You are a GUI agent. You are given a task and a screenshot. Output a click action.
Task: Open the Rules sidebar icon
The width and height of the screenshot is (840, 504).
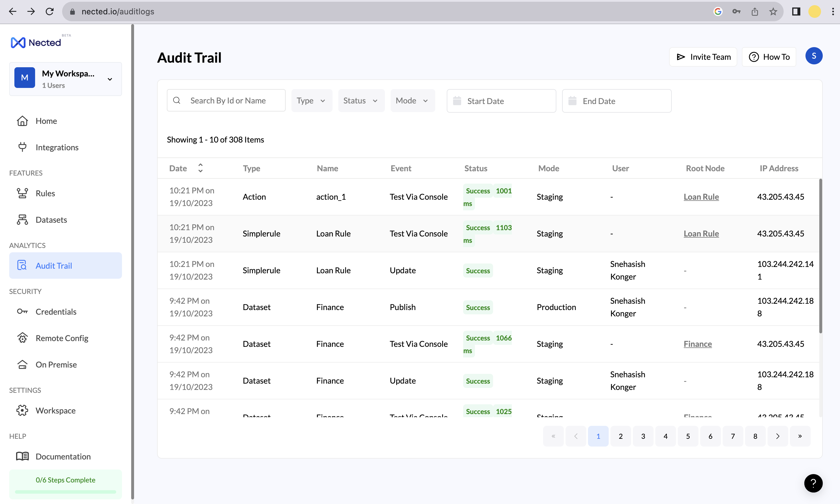[x=22, y=193]
